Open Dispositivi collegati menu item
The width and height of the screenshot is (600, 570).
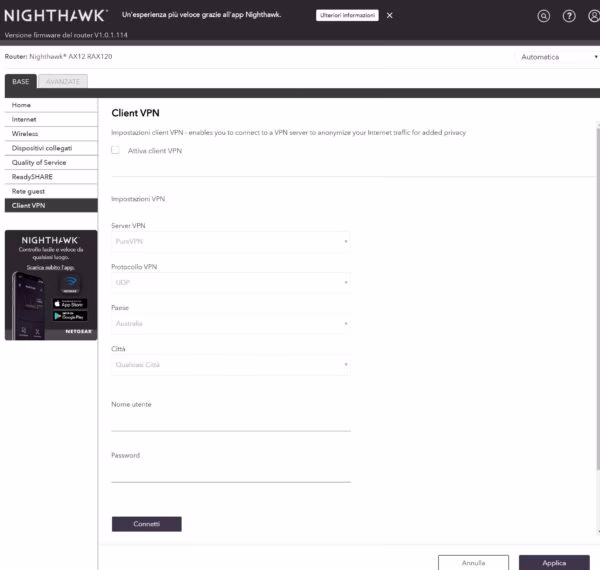coord(51,148)
